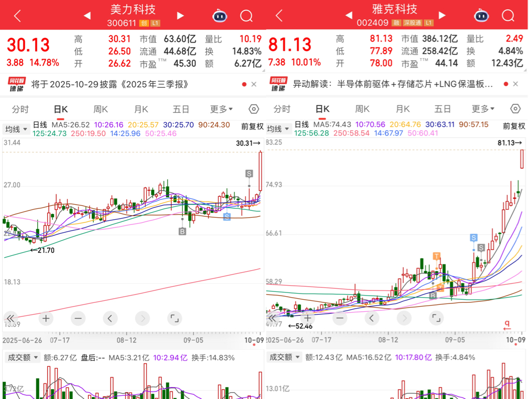Viewport: 532px width, 399px height.
Task: Switch 美力科技 chart to 周K
Action: point(100,109)
